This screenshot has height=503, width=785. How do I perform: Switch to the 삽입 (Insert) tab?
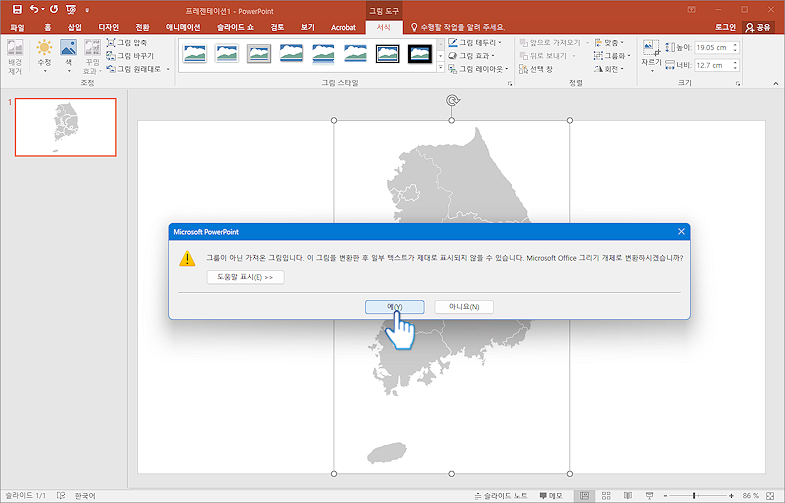coord(75,28)
